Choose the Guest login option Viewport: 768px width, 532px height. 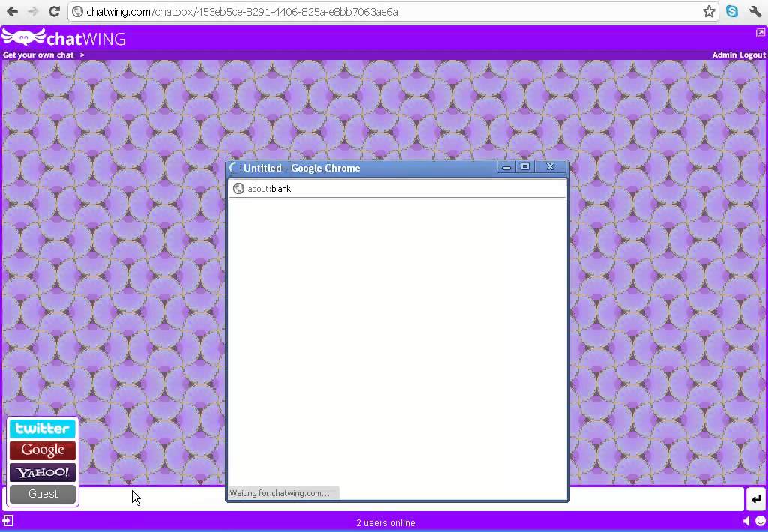43,494
